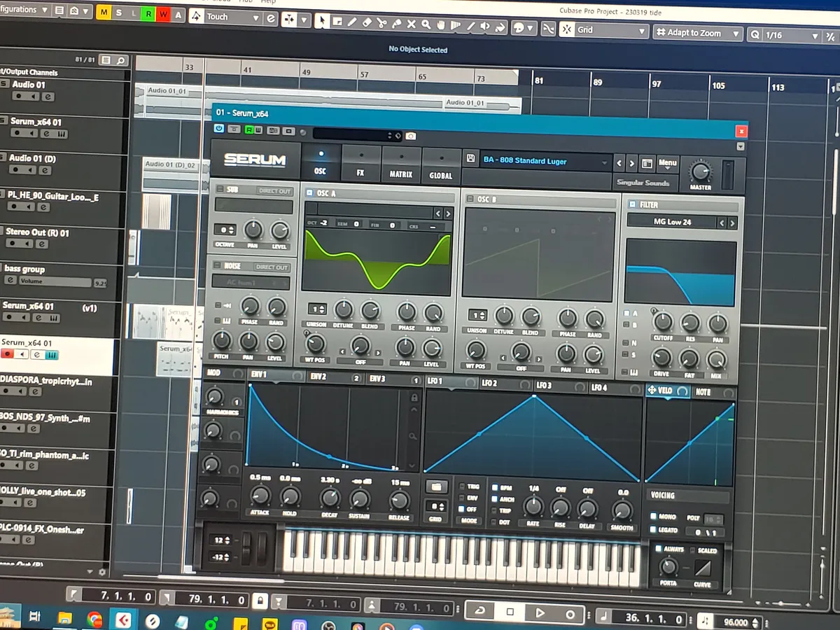Open the Grid snap type dropdown
Image resolution: width=840 pixels, height=630 pixels.
(x=610, y=30)
